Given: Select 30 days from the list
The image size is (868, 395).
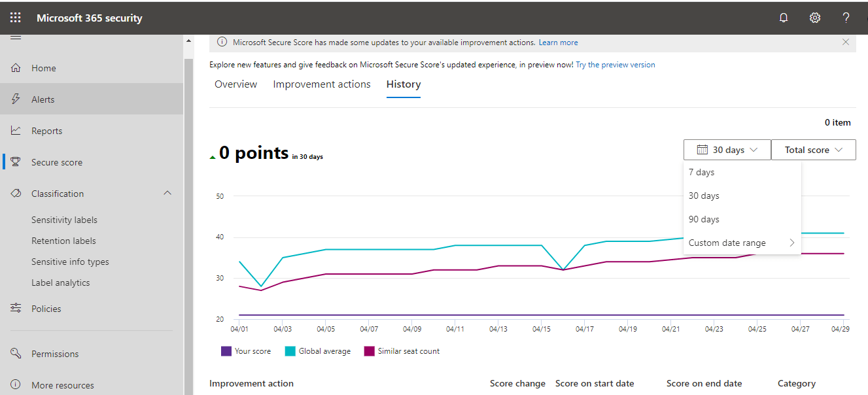Looking at the screenshot, I should click(742, 196).
